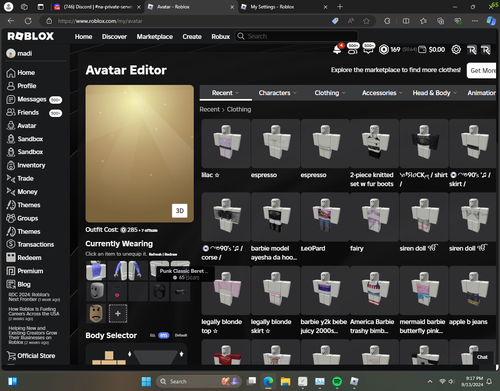Open Inventory icon in the left sidebar

click(11, 165)
